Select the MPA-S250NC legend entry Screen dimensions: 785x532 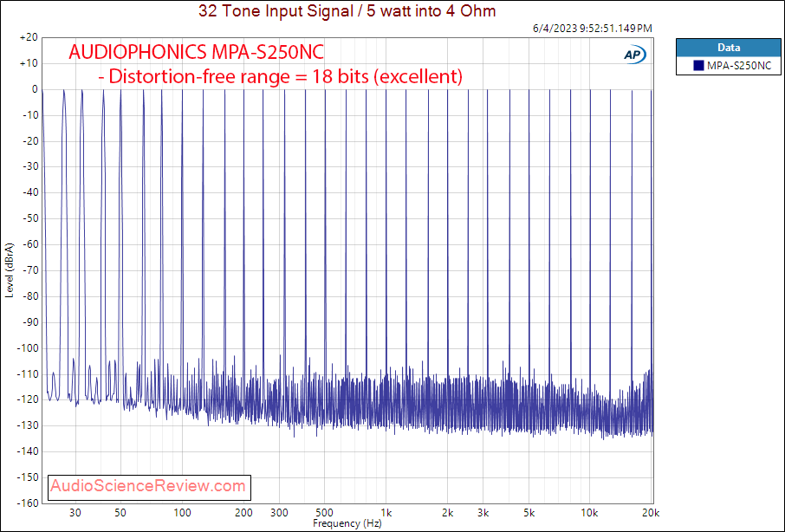(x=729, y=66)
